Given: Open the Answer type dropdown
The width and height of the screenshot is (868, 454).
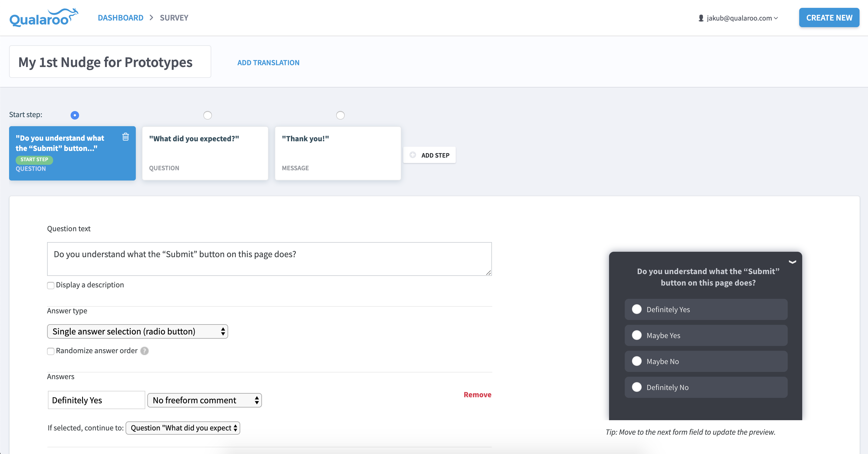Looking at the screenshot, I should tap(138, 331).
